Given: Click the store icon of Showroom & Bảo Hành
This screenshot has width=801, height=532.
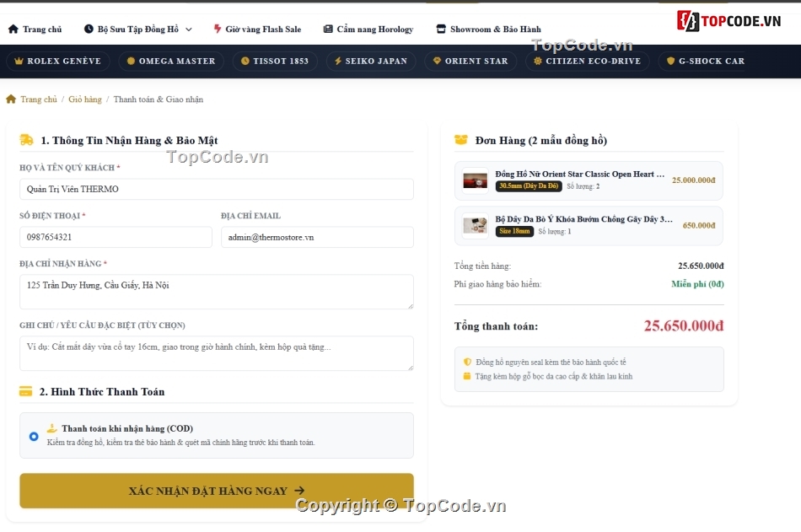Looking at the screenshot, I should pos(441,30).
